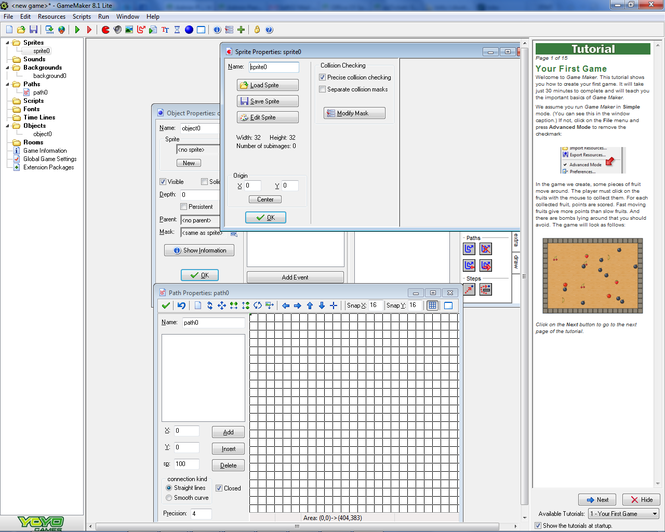This screenshot has height=532, width=665.
Task: Create a sound using the speaker icon
Action: [x=117, y=30]
